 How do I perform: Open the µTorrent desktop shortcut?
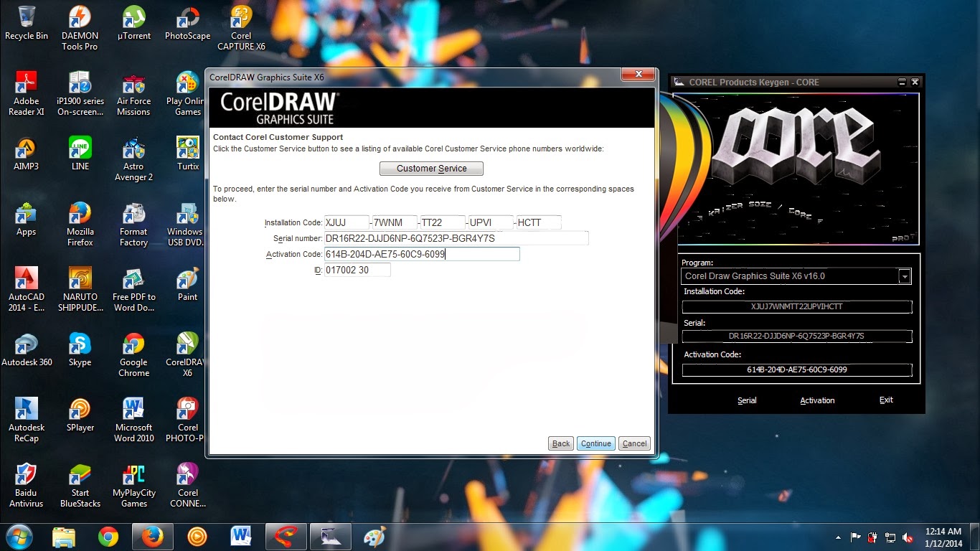tap(133, 23)
